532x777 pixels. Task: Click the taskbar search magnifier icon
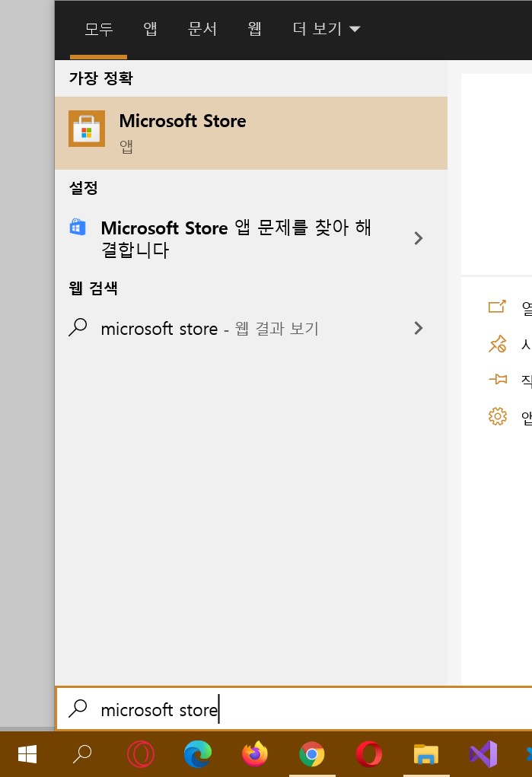point(82,754)
